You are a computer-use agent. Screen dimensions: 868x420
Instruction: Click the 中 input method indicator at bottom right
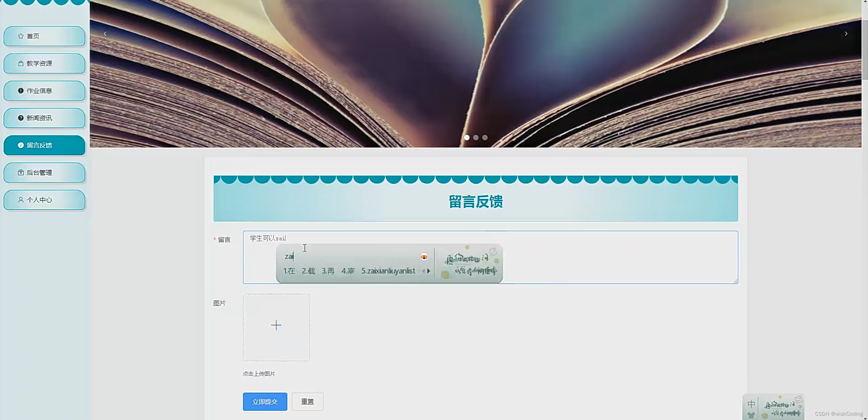click(x=751, y=403)
